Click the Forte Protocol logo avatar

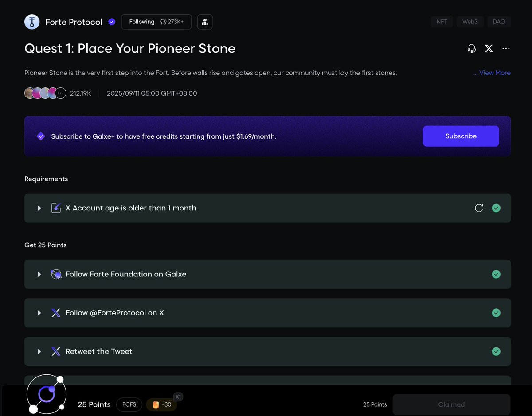coord(32,22)
